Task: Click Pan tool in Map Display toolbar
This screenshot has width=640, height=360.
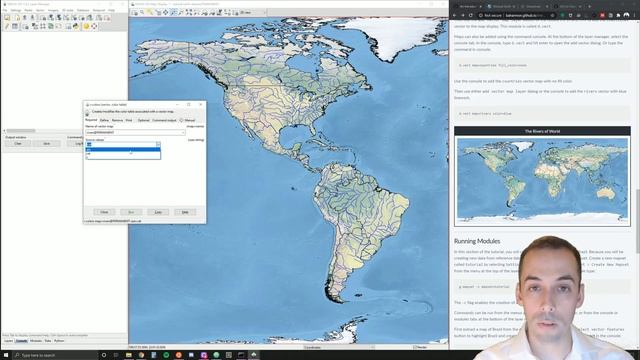Action: click(x=165, y=13)
